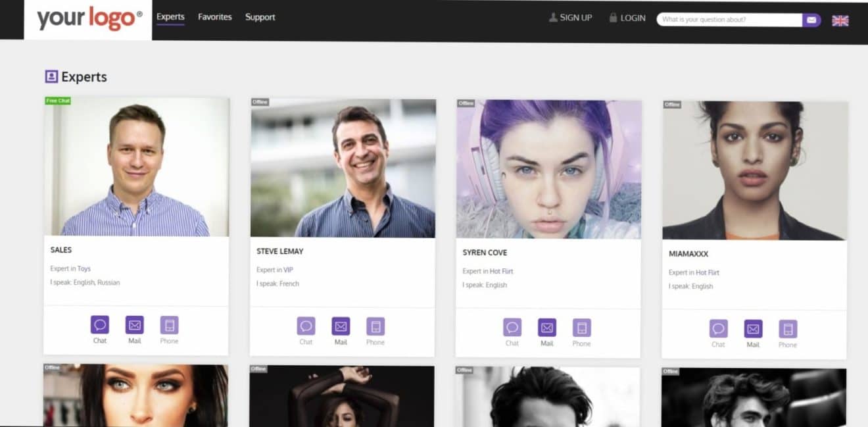Click the SALES expert name
This screenshot has width=868, height=427.
click(x=61, y=250)
